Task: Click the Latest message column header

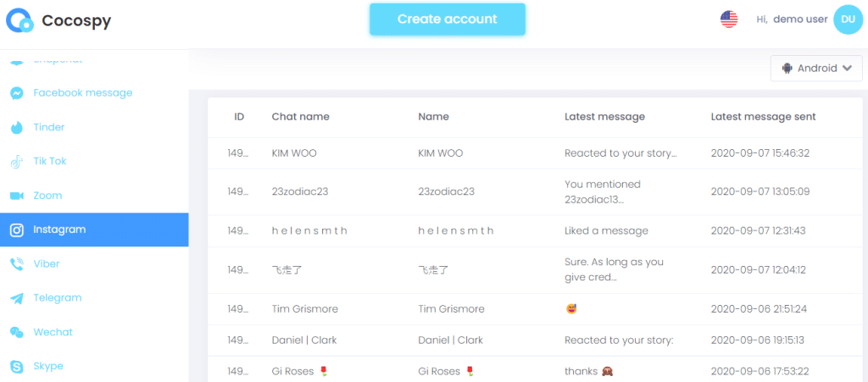Action: [x=604, y=117]
